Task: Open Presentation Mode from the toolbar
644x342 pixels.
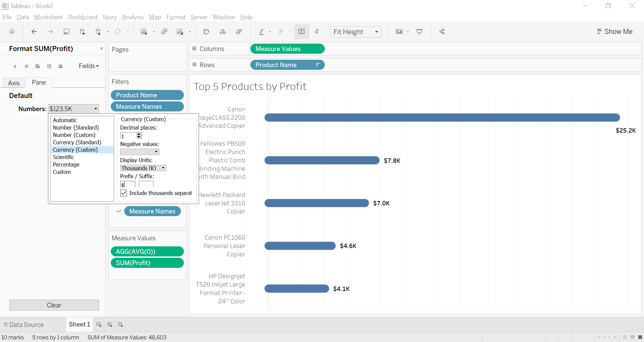Action: pyautogui.click(x=419, y=32)
